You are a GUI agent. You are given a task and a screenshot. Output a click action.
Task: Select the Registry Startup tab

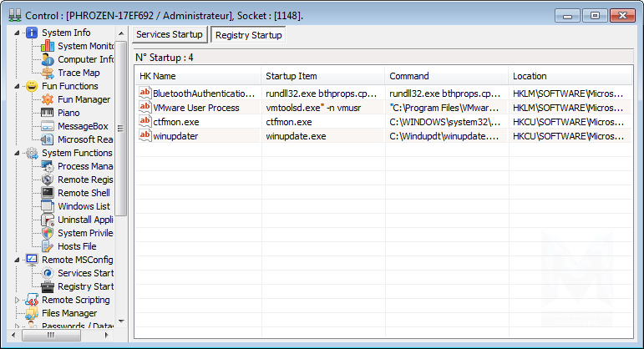pos(248,35)
